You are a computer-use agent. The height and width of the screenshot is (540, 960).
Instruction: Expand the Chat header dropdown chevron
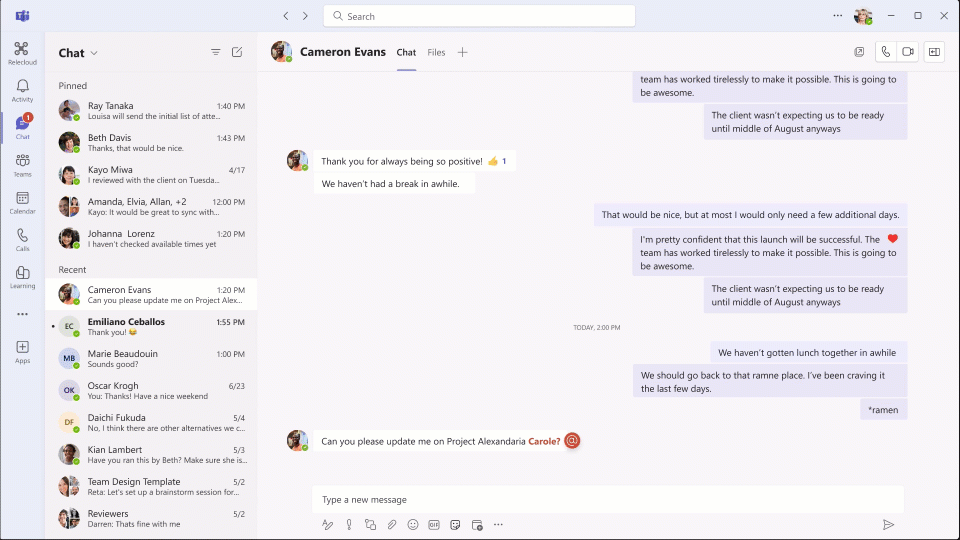pos(94,53)
